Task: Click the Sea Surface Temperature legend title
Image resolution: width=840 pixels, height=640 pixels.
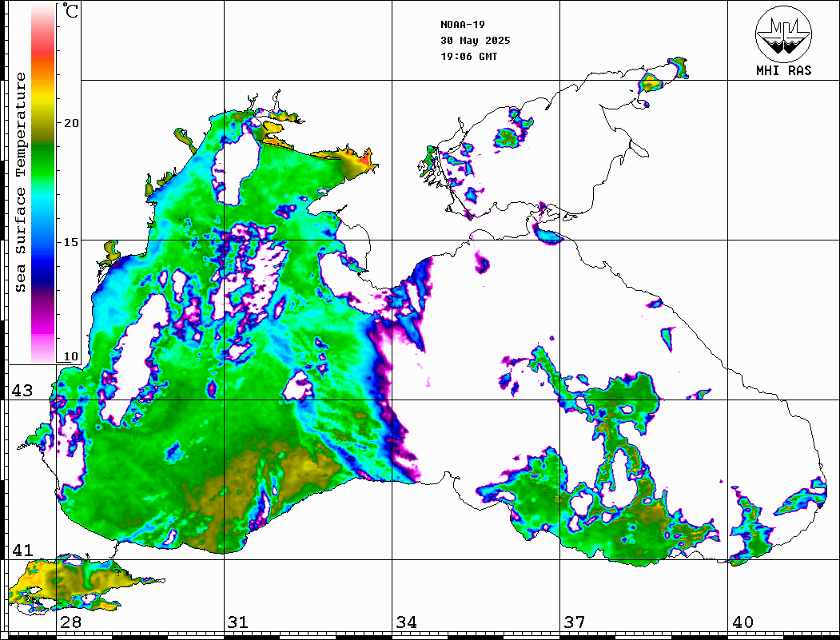Action: (20, 182)
